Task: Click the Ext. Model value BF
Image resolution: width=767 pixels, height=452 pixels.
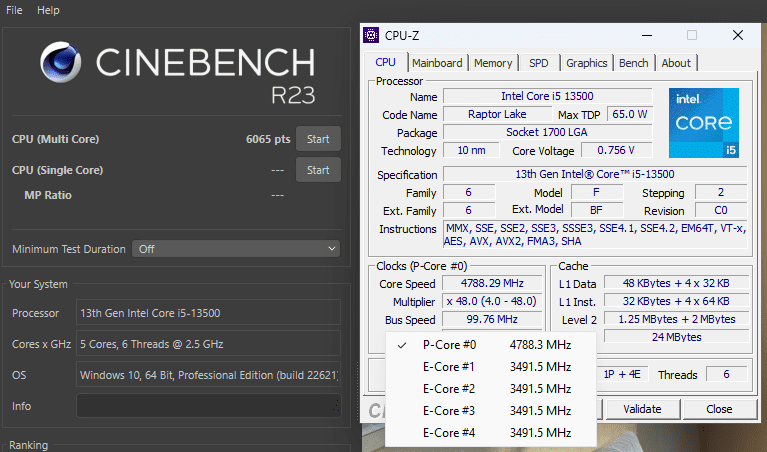Action: click(597, 210)
